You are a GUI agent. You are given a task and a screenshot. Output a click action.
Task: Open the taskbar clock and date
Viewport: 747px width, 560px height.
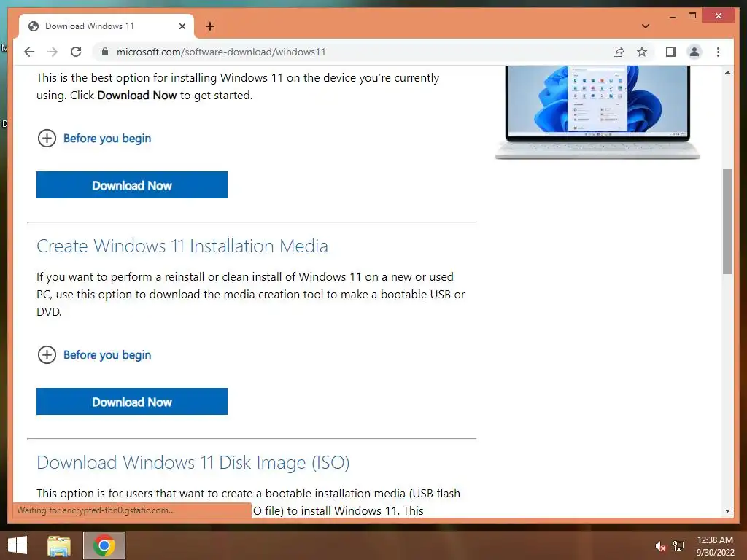715,546
